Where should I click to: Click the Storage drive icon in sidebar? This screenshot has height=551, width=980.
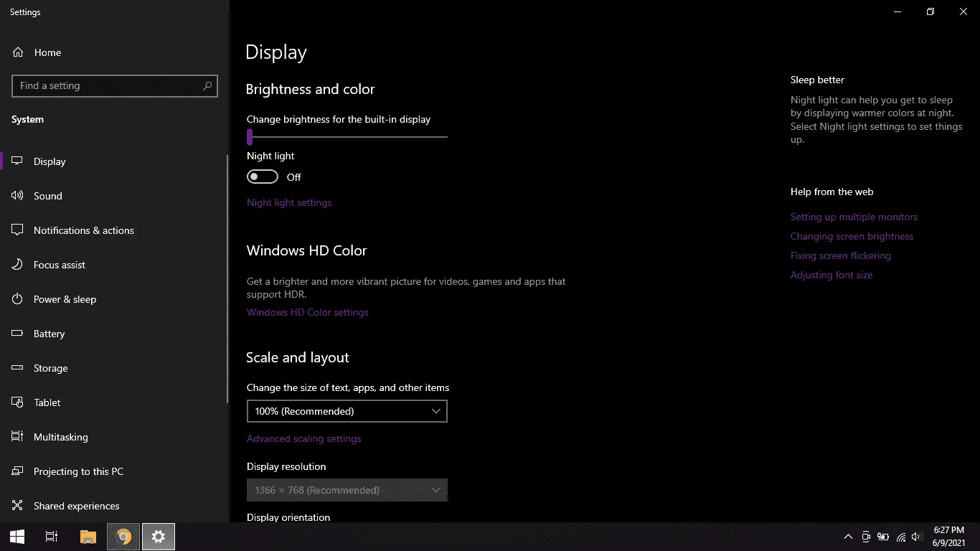coord(18,368)
